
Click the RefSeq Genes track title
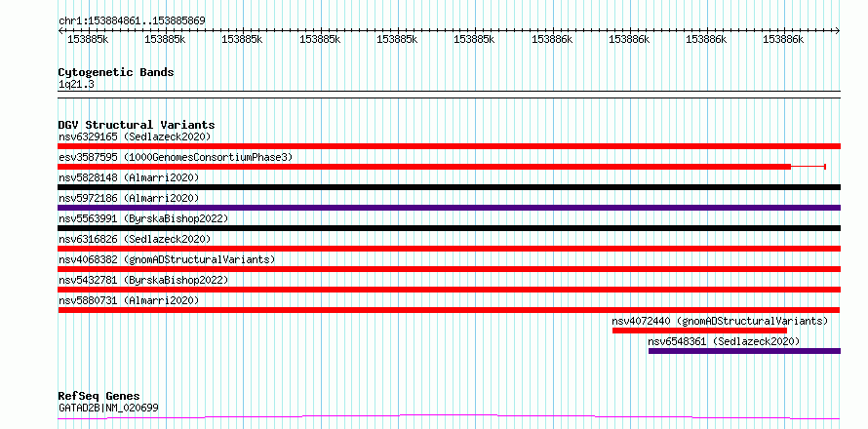(99, 397)
